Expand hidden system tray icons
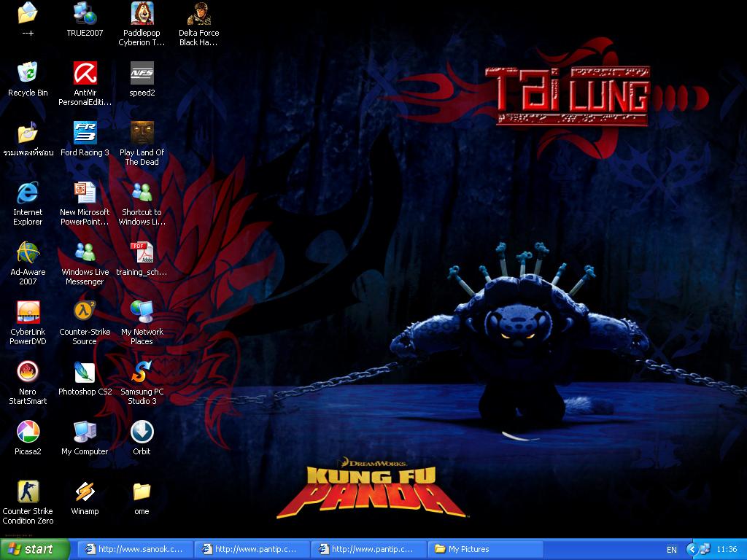 click(692, 549)
